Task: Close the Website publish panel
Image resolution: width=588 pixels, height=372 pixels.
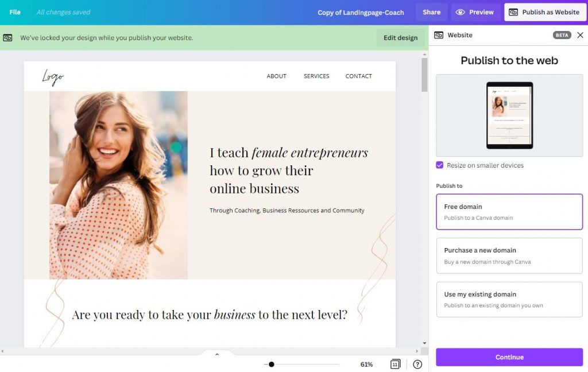Action: click(580, 35)
